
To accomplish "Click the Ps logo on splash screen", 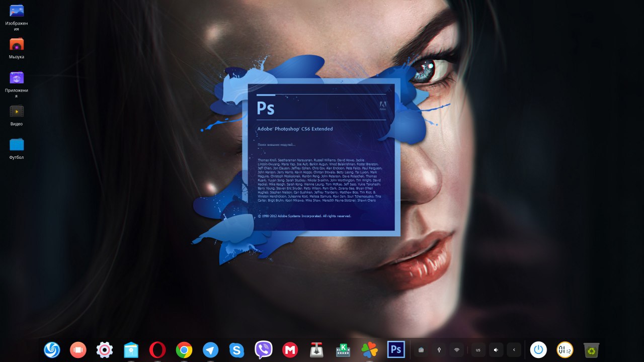I will 266,108.
